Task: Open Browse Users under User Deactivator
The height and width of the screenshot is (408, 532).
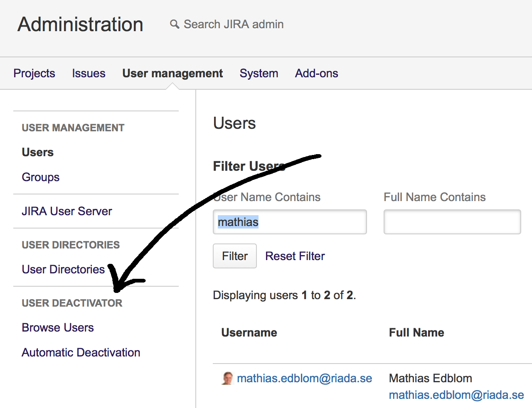Action: 58,327
